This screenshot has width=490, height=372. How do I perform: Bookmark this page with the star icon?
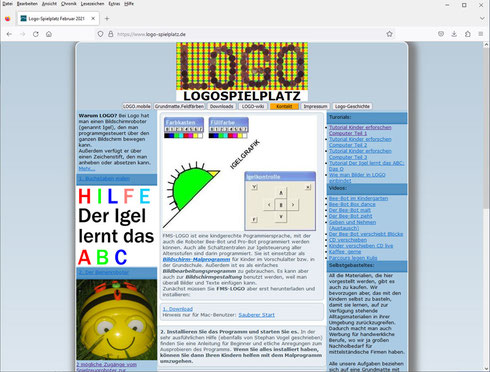[389, 34]
